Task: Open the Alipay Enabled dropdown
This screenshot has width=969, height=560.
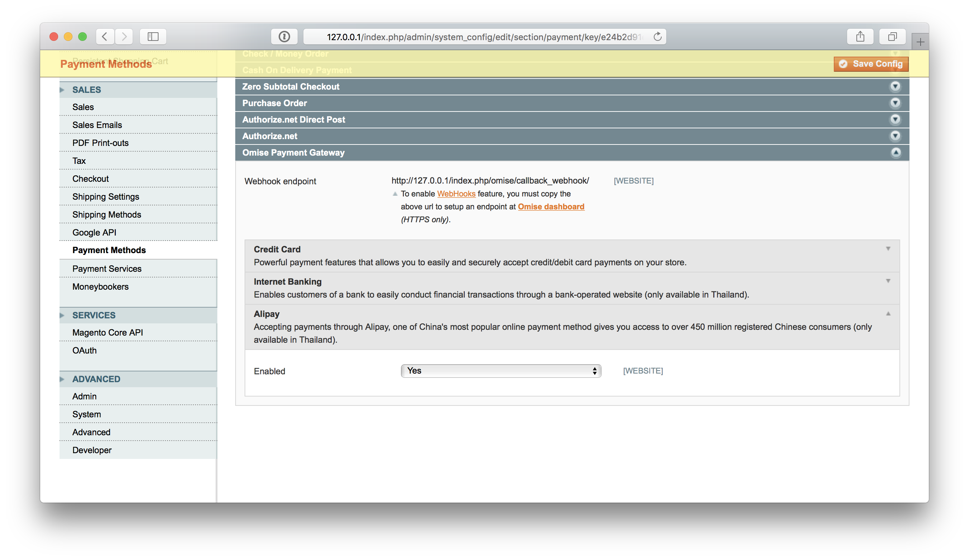Action: tap(501, 371)
